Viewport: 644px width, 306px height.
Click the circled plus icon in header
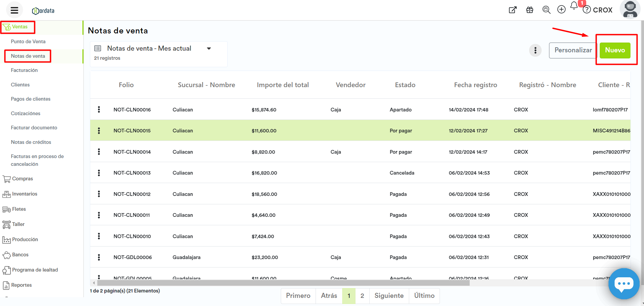561,10
